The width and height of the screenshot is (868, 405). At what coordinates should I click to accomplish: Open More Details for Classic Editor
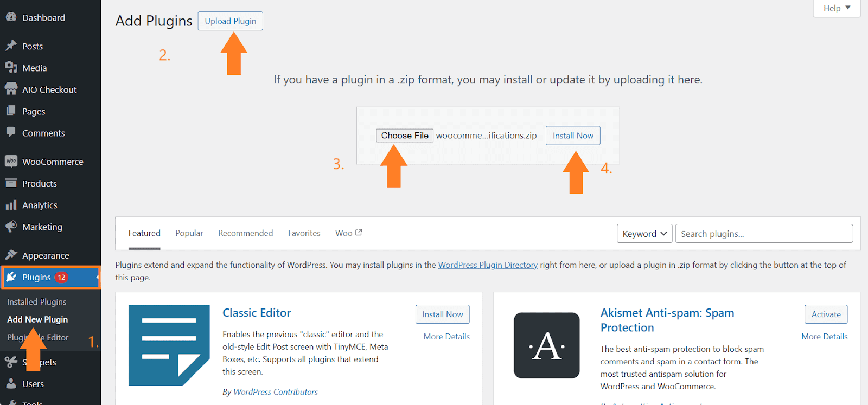(446, 337)
